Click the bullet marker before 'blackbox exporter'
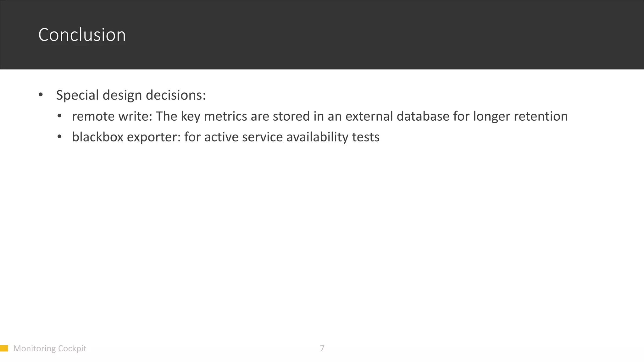 (x=60, y=137)
